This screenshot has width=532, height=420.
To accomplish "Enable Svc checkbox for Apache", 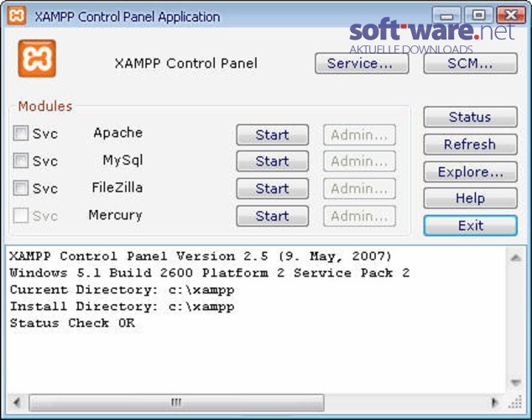I will coord(20,133).
